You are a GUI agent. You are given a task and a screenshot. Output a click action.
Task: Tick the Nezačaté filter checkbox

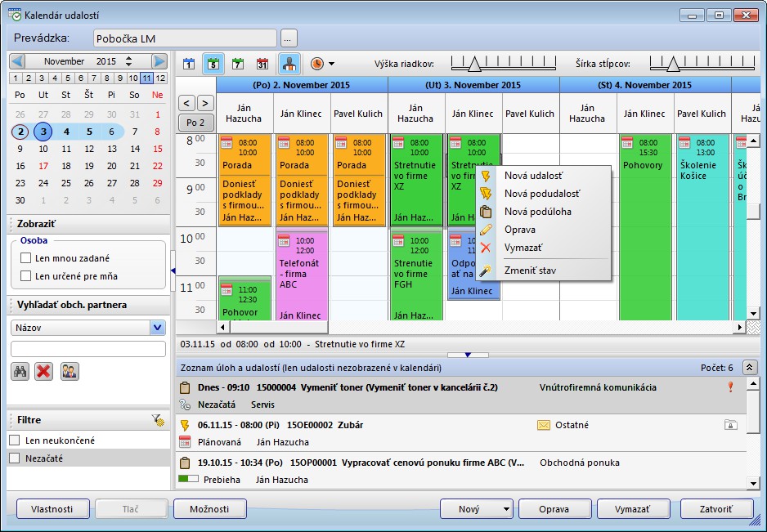pyautogui.click(x=15, y=458)
